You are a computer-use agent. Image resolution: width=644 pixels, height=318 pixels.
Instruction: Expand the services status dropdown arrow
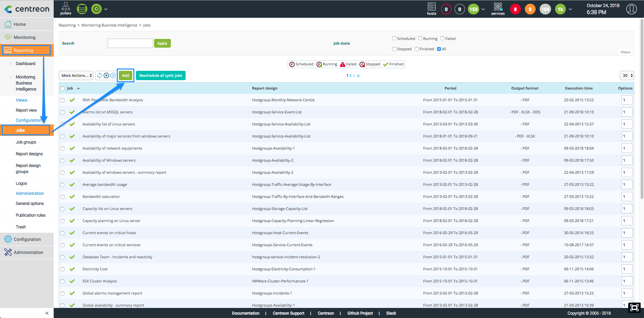[570, 9]
